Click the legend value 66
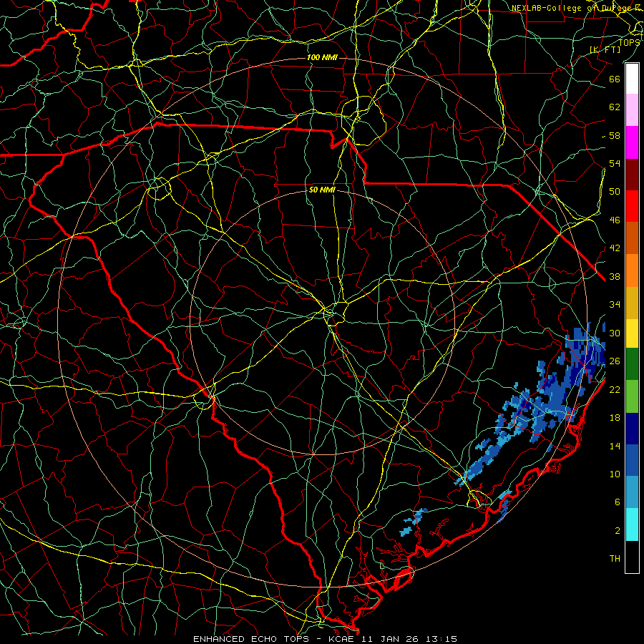 615,79
